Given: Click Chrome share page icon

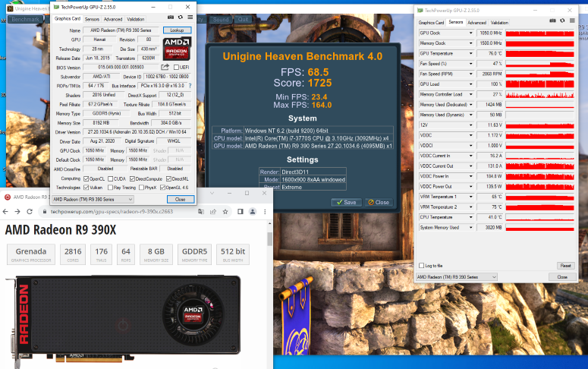Looking at the screenshot, I should (213, 212).
